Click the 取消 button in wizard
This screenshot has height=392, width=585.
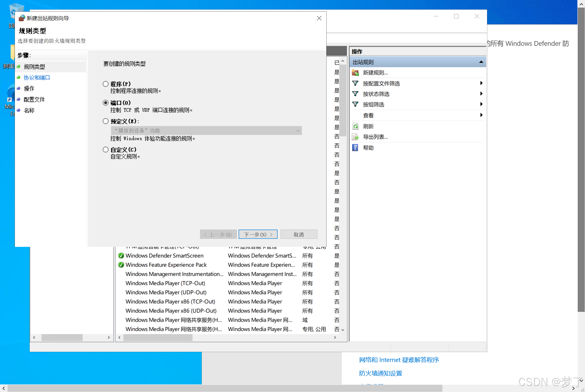point(299,234)
